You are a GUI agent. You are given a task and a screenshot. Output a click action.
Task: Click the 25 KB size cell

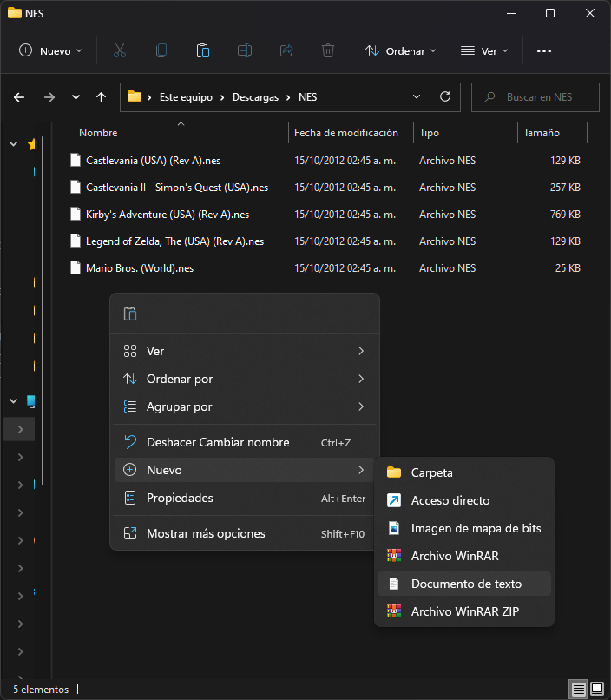(x=568, y=267)
